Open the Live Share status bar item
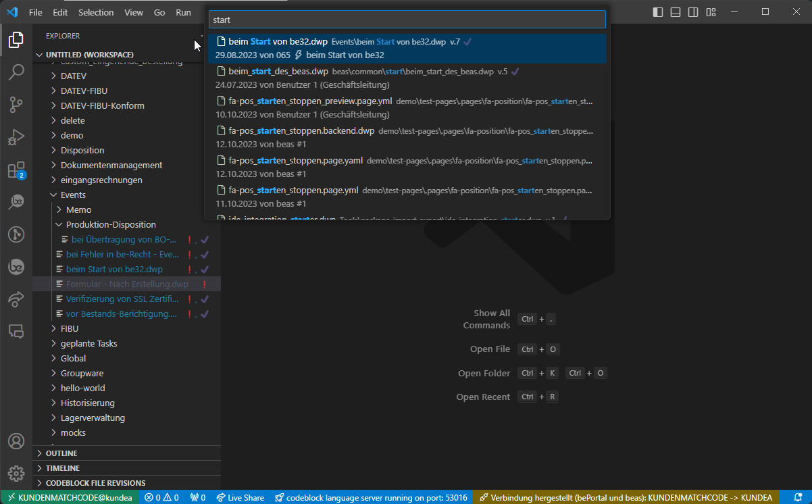Viewport: 812px width, 504px height. click(240, 497)
